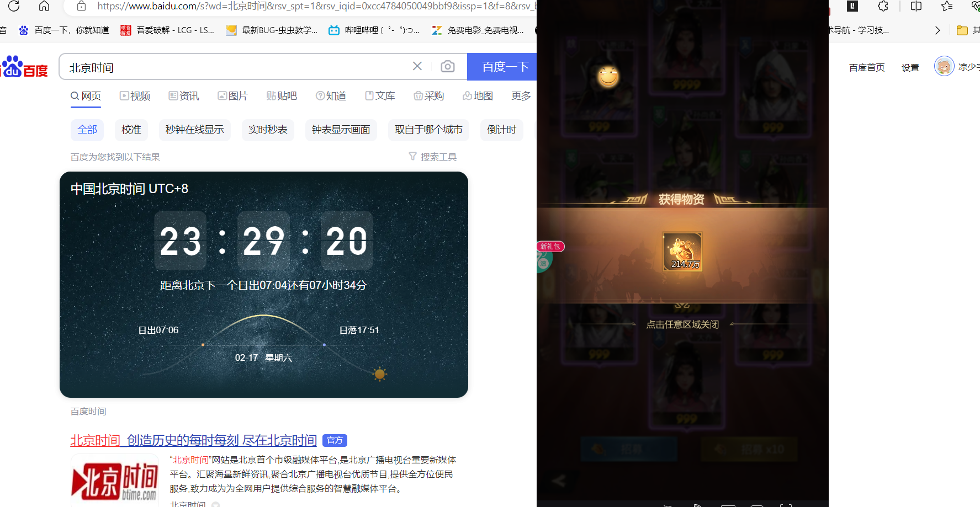Click the 招募 x10 button in game
This screenshot has width=980, height=507.
pyautogui.click(x=750, y=449)
